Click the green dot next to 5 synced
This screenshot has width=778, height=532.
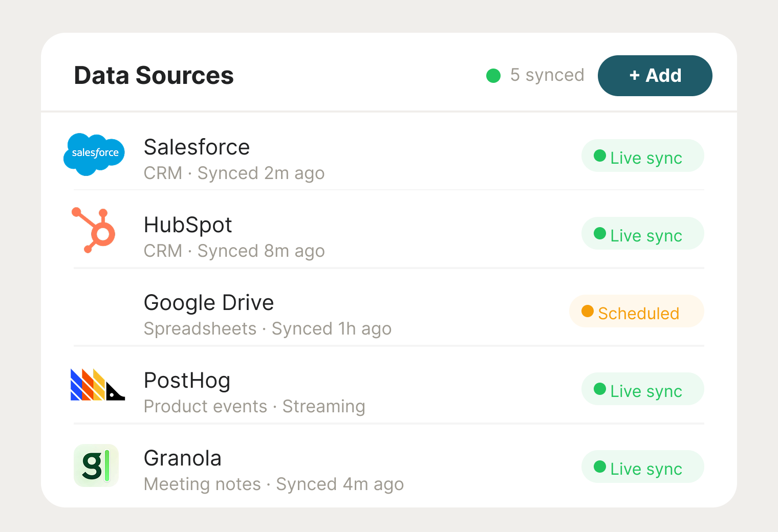point(493,75)
